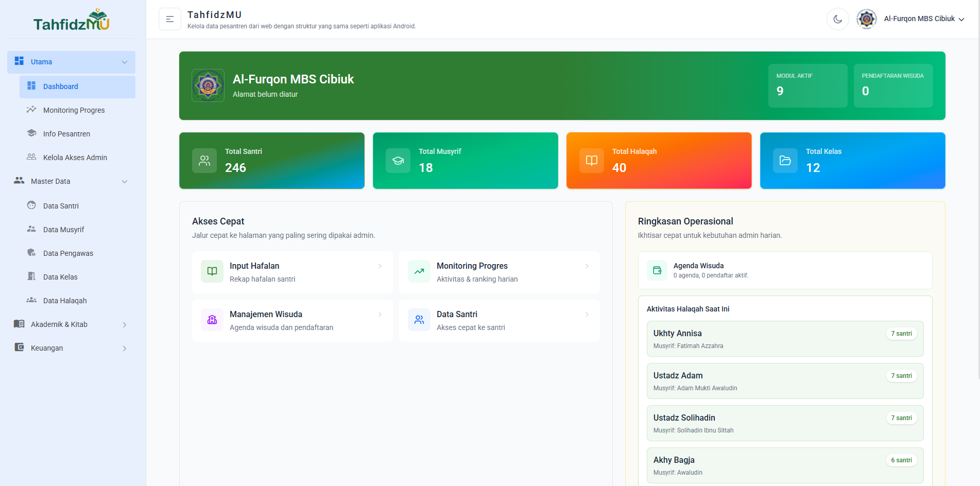This screenshot has height=486, width=980.
Task: Click the Total Santri users icon
Action: point(204,161)
